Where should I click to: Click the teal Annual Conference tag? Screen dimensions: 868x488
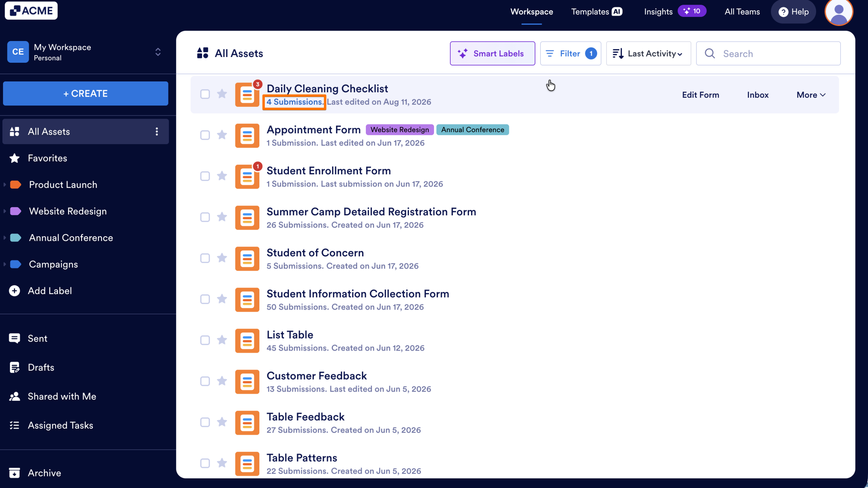click(473, 130)
